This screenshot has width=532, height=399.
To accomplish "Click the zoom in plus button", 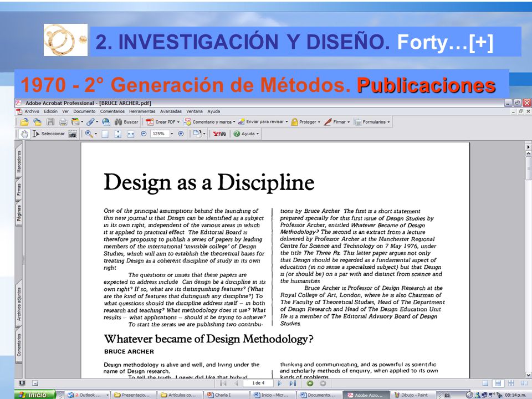I will (181, 134).
